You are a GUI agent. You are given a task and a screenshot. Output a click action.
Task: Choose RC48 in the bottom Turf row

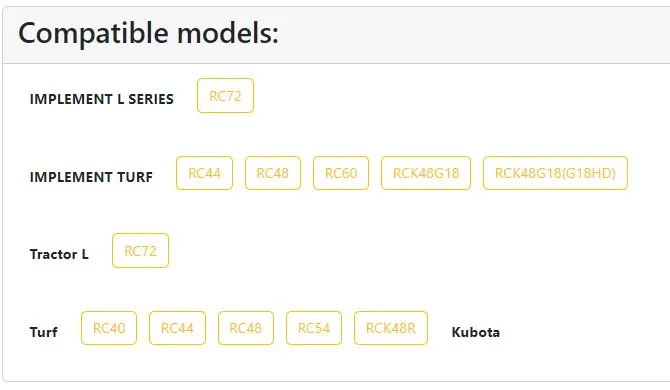click(x=246, y=328)
